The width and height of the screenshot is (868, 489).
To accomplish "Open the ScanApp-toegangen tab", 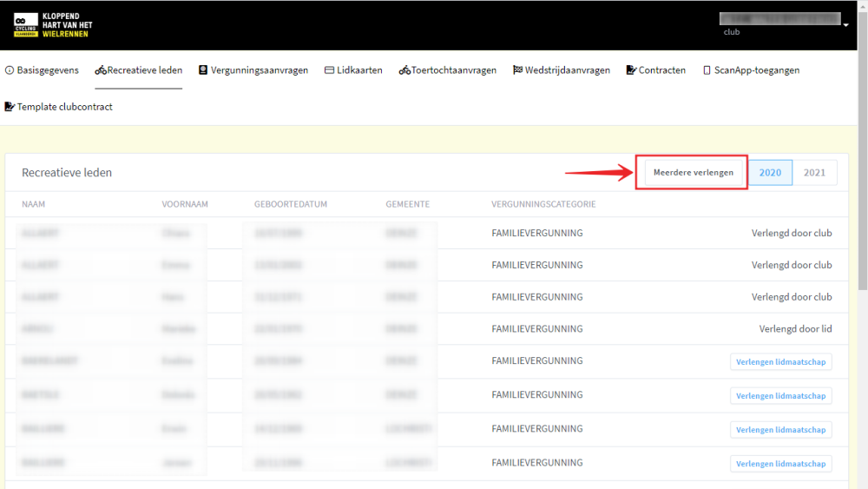I will [751, 70].
